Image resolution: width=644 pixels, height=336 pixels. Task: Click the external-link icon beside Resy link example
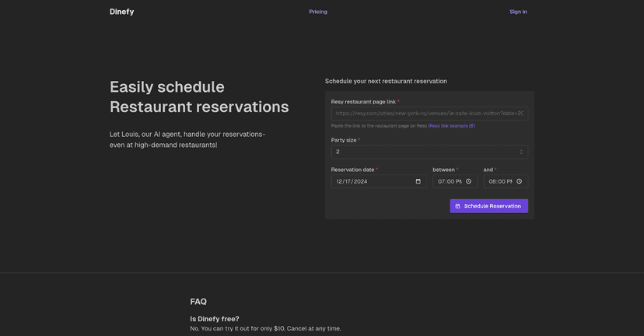pos(471,125)
